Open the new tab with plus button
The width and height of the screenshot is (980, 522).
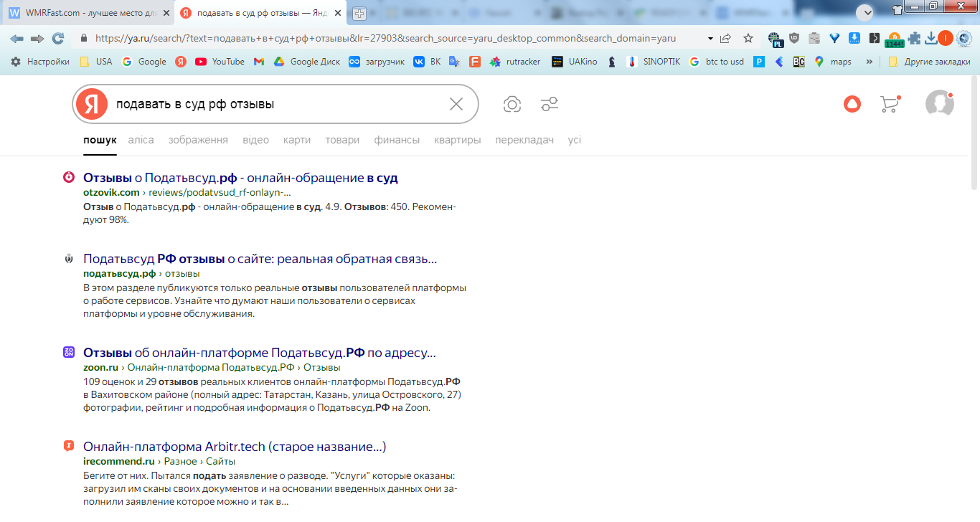359,13
